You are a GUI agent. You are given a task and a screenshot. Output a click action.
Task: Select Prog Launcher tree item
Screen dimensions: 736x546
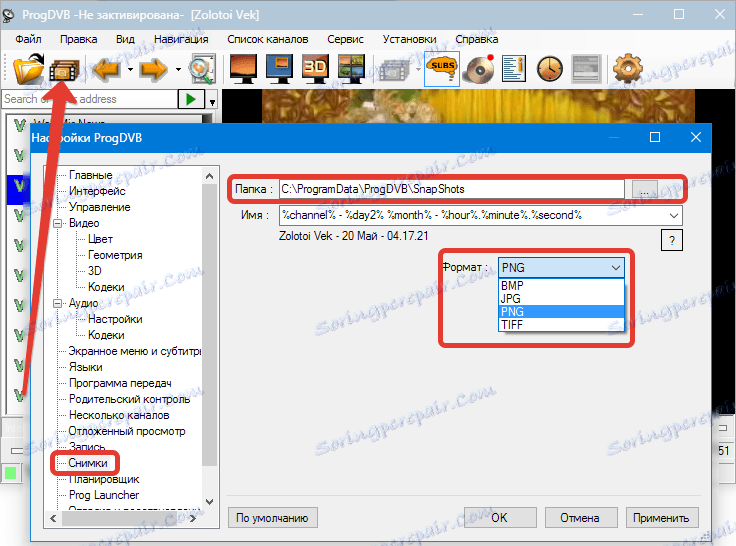pyautogui.click(x=104, y=495)
